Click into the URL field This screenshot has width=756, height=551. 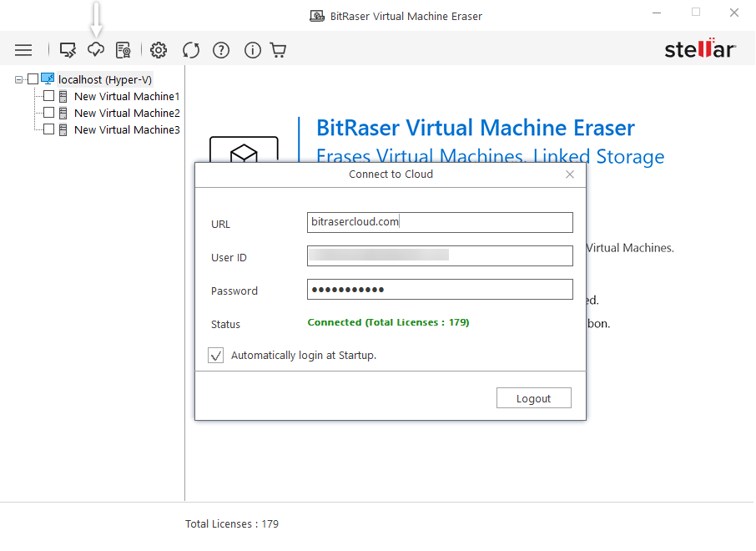point(440,222)
